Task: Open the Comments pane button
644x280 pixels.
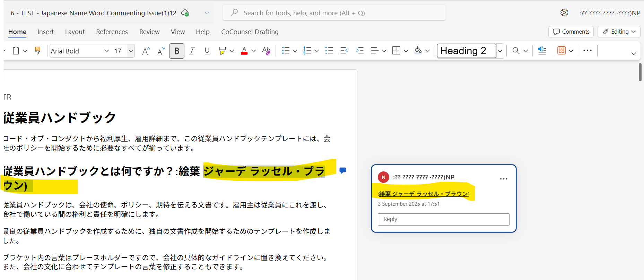Action: point(571,32)
